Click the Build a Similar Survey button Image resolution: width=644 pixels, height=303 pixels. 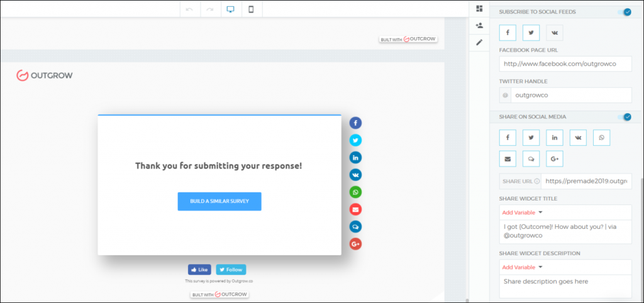pyautogui.click(x=219, y=201)
